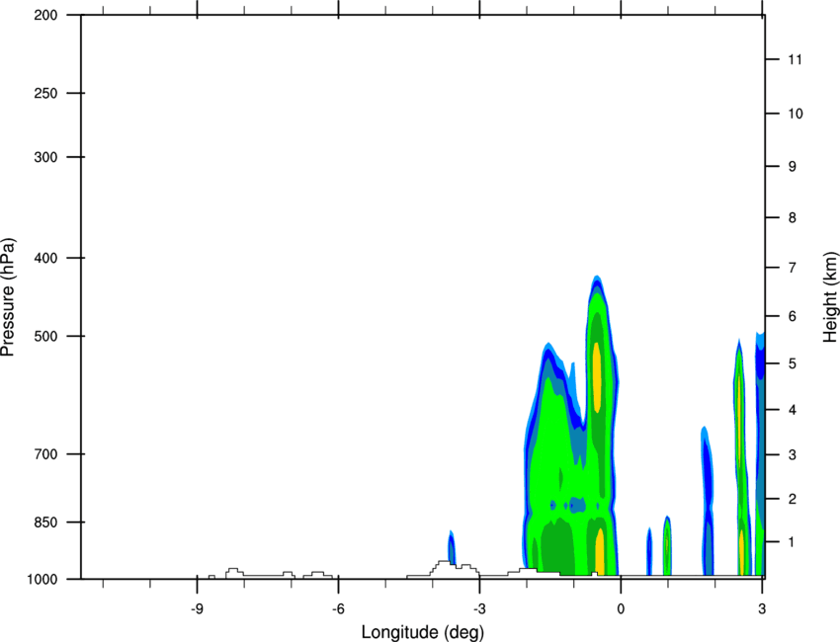This screenshot has width=840, height=642.
Task: Click the -9 longitude tick label
Action: point(196,608)
